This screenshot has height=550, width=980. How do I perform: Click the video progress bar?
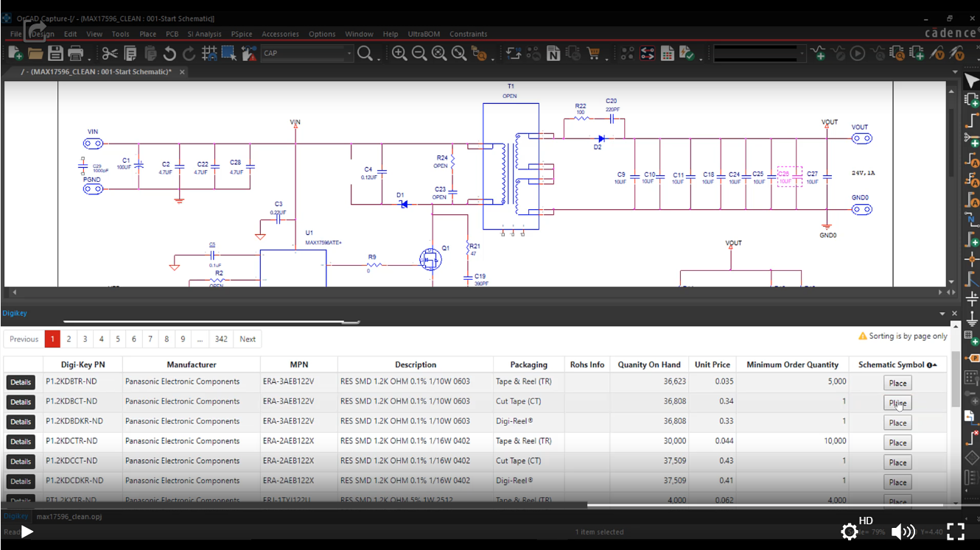pyautogui.click(x=490, y=505)
